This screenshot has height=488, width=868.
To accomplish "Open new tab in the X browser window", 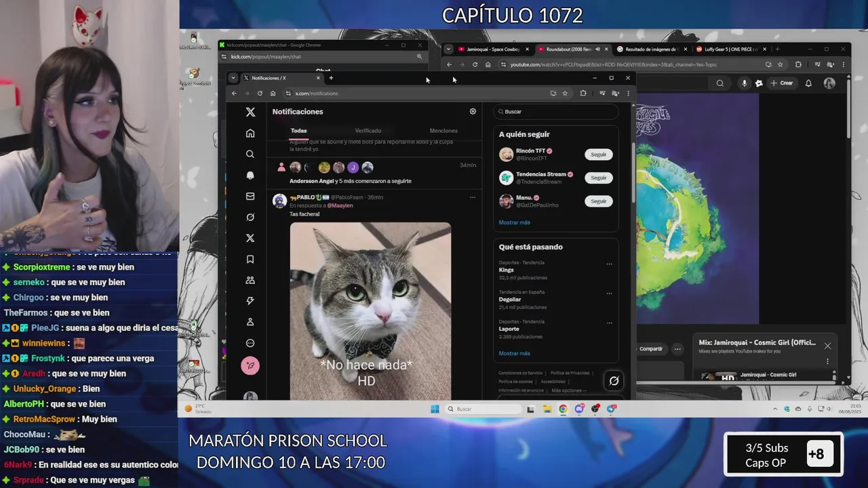I will tap(331, 78).
